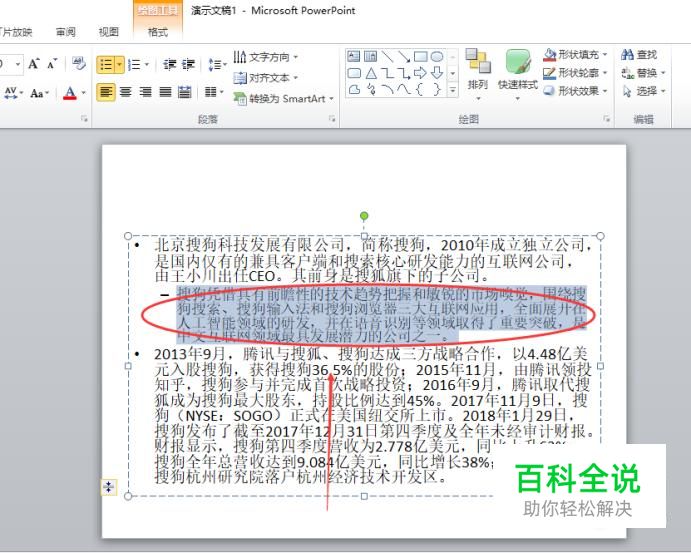Open bullet style dropdown arrow
Screen dimensions: 691x553
click(x=120, y=65)
